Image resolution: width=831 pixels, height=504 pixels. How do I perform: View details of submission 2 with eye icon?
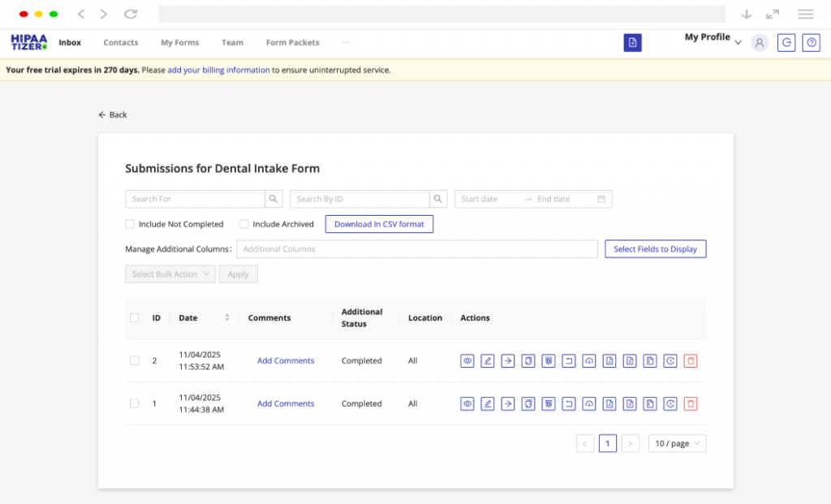[467, 360]
